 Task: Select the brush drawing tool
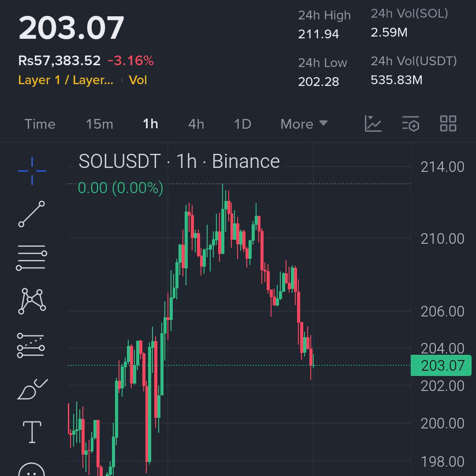point(32,389)
